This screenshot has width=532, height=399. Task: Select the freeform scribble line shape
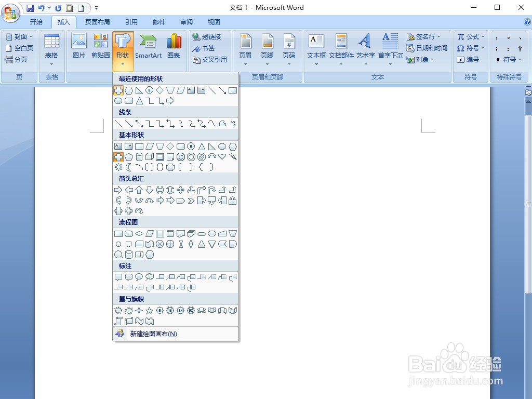click(233, 124)
